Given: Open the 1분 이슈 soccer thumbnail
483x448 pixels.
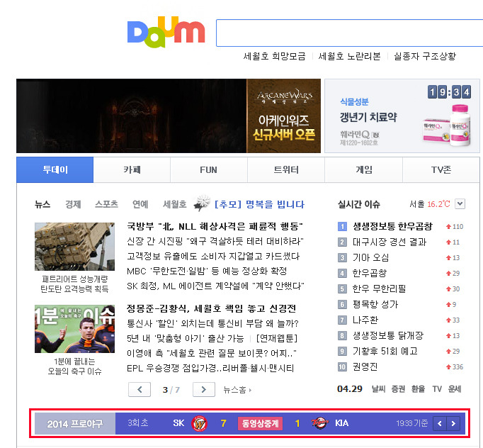Looking at the screenshot, I should (x=74, y=329).
